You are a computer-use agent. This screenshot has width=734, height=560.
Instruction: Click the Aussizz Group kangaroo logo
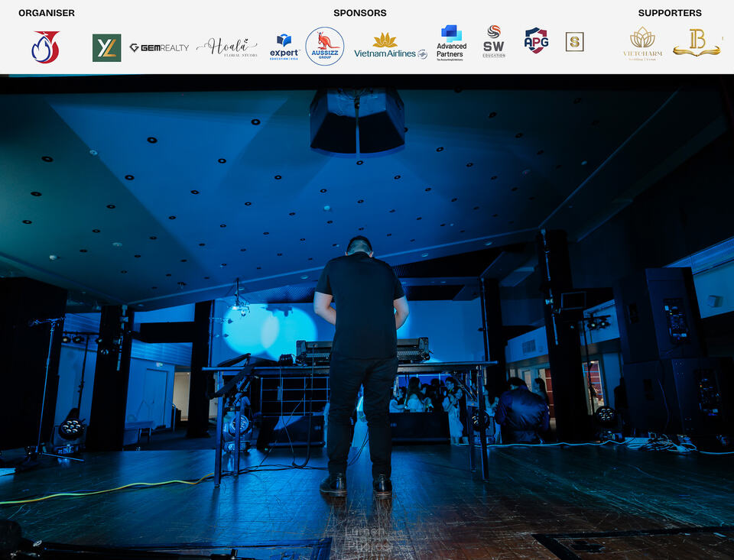(x=325, y=47)
